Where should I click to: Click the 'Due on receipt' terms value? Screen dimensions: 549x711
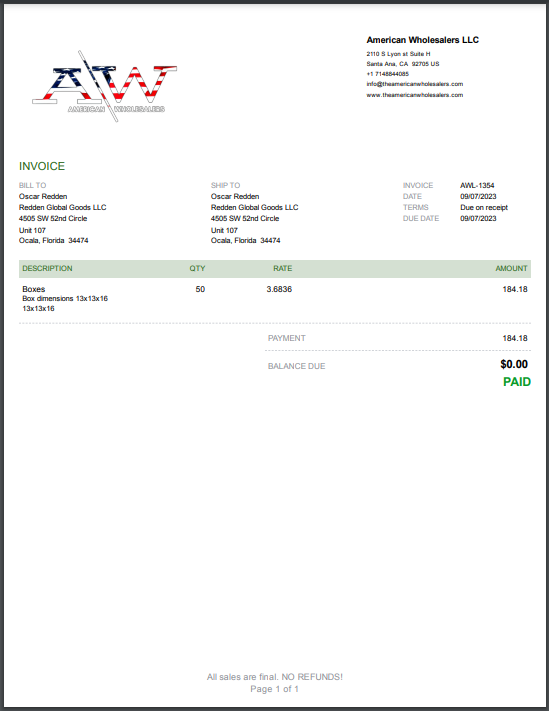point(484,207)
